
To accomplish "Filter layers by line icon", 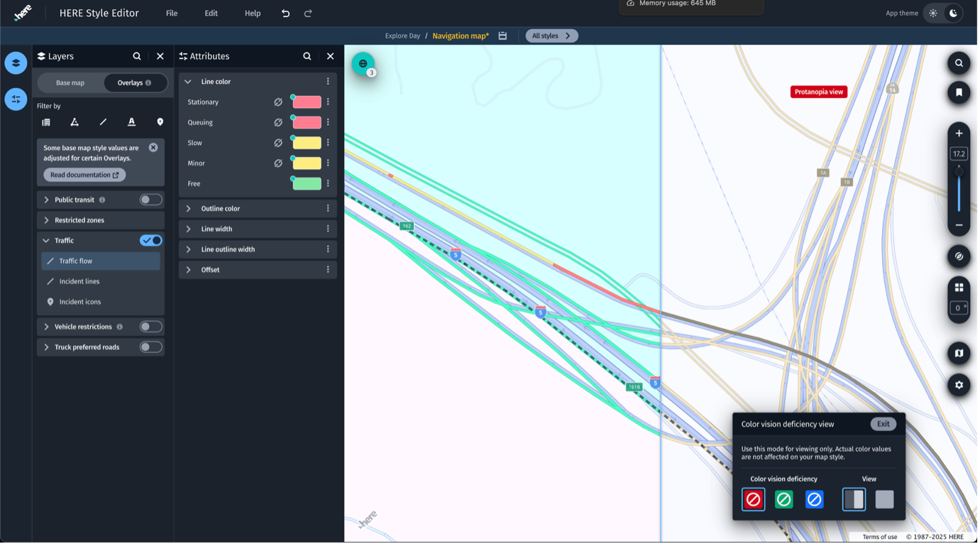I will click(103, 123).
